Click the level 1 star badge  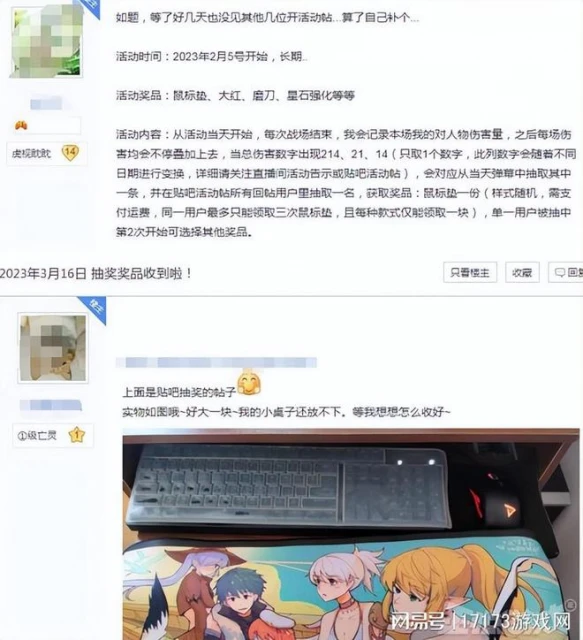pos(77,435)
